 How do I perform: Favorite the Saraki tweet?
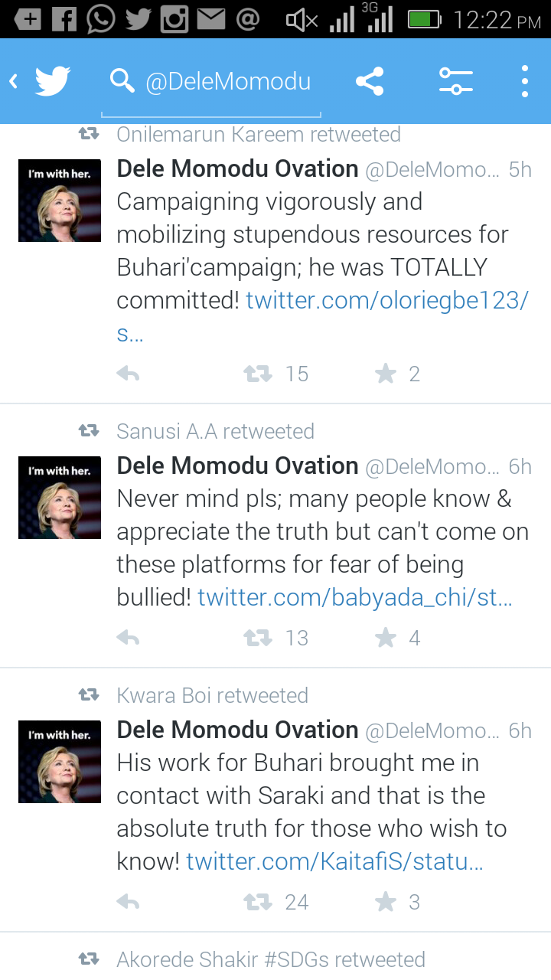click(386, 902)
